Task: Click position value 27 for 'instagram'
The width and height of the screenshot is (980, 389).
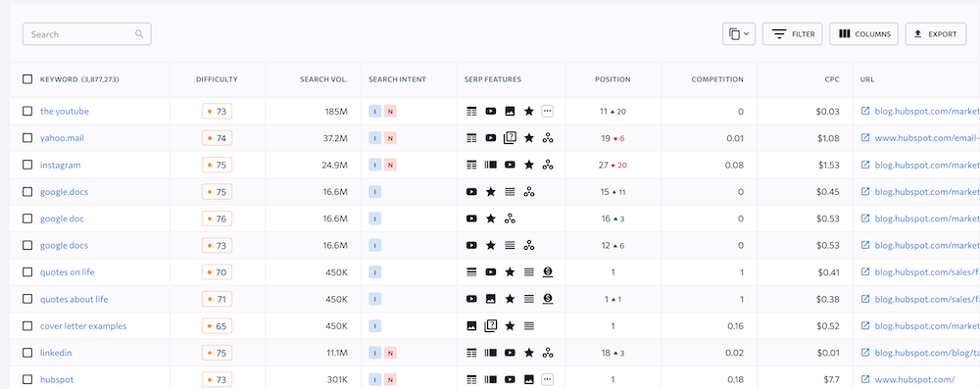Action: tap(603, 166)
